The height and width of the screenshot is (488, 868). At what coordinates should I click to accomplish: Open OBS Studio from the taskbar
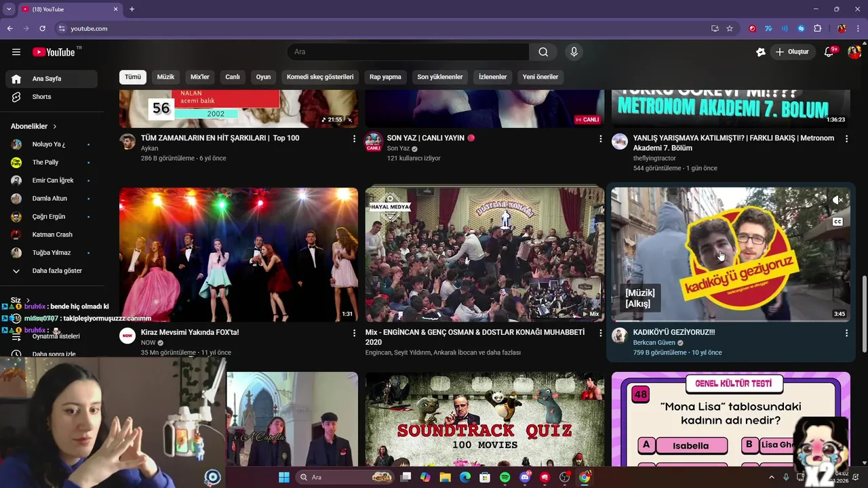(564, 477)
